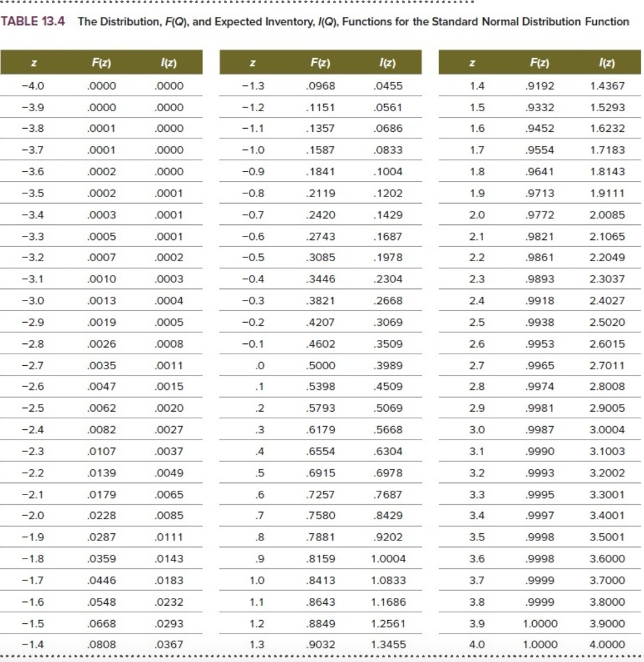Click the I(z) value .3989

[x=388, y=366]
